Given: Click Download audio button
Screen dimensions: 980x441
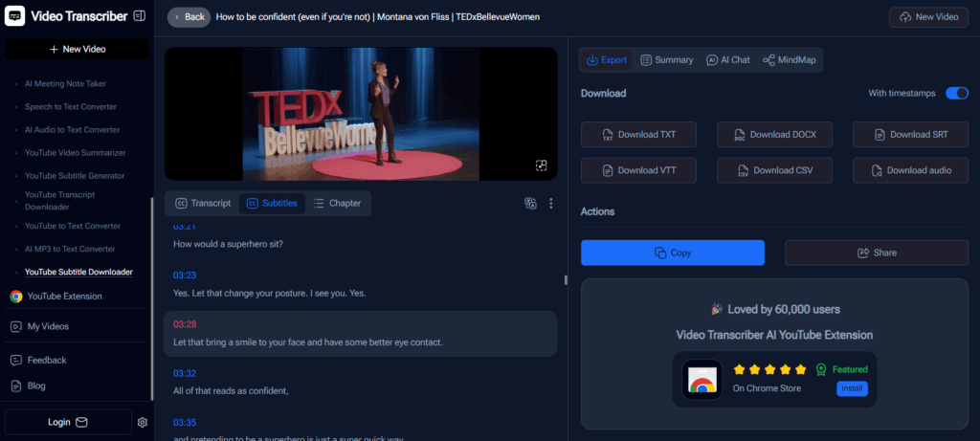Looking at the screenshot, I should 911,170.
